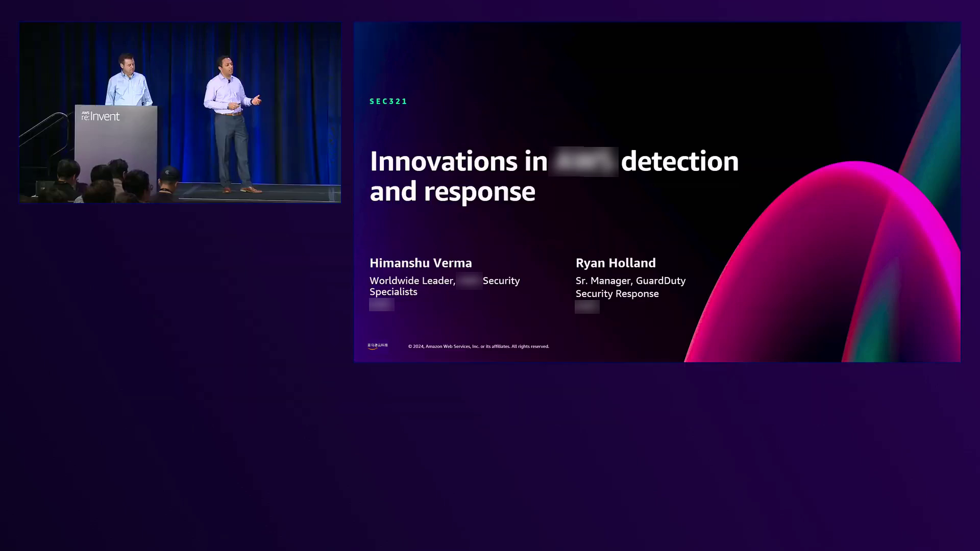Click the SEC321 session code
Screen dimensions: 980x551
[388, 102]
